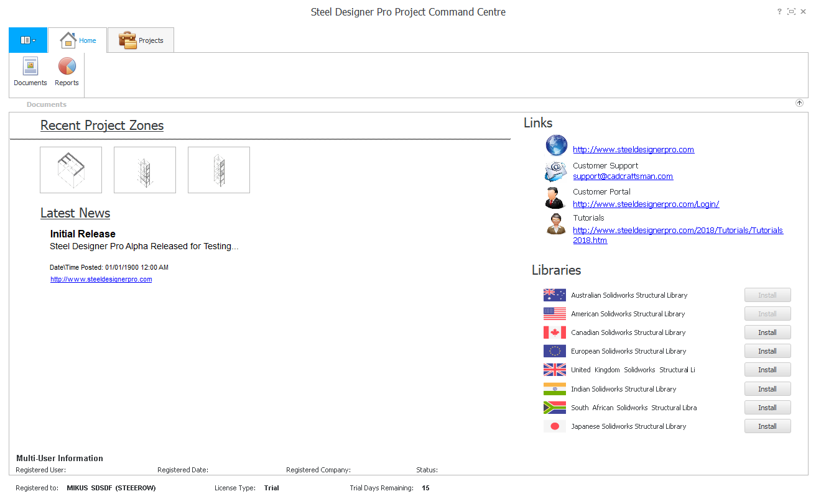This screenshot has width=816, height=504.
Task: Install the Japanese Solidworks Structural Library
Action: 767,426
